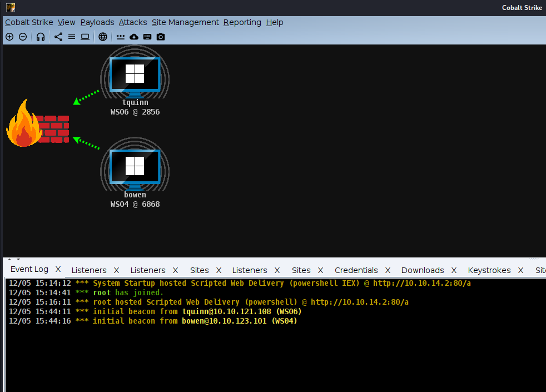The width and height of the screenshot is (546, 392).
Task: Close the Event Log tab
Action: 58,269
